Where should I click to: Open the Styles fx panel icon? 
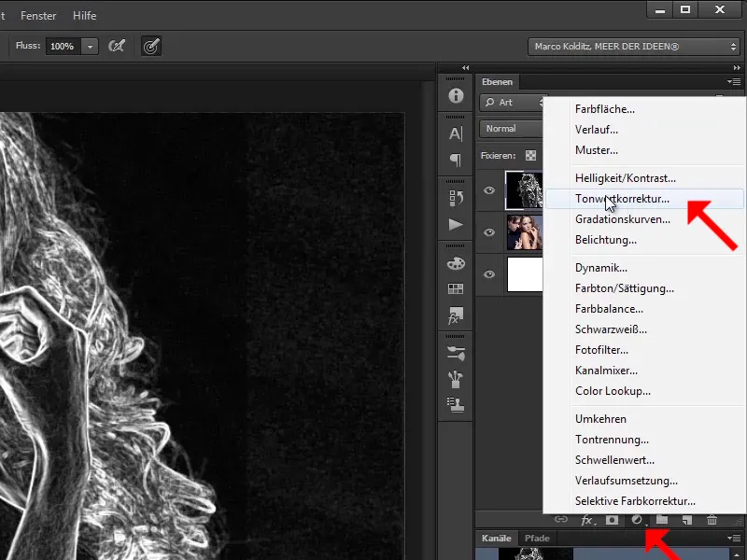(x=456, y=315)
